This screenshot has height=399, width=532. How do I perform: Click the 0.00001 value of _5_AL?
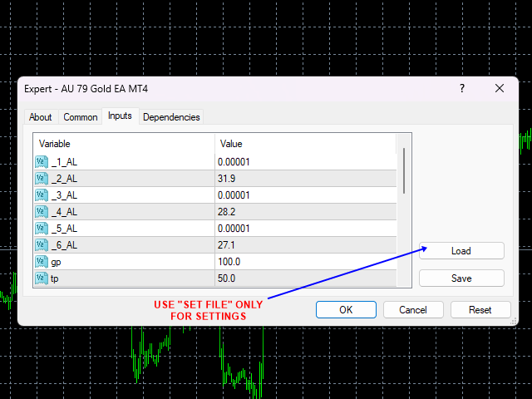pyautogui.click(x=306, y=229)
